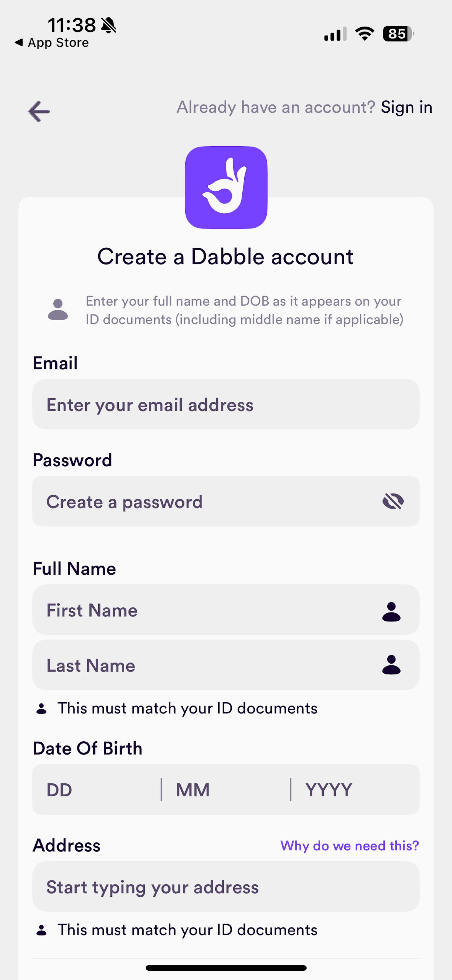Viewport: 452px width, 980px height.
Task: Open the "Why do we need this?" link
Action: coord(349,845)
